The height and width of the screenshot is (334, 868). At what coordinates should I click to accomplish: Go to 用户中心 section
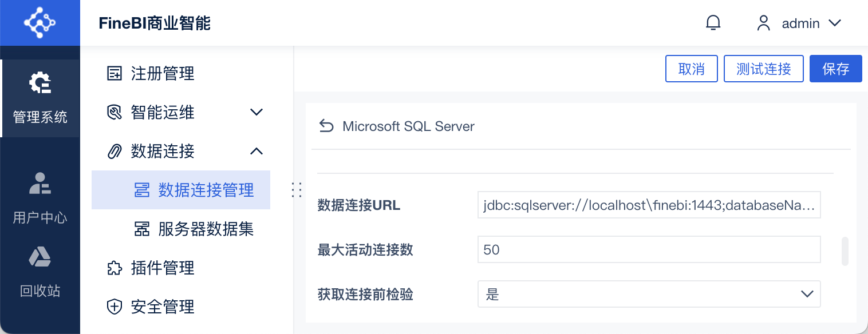click(40, 198)
